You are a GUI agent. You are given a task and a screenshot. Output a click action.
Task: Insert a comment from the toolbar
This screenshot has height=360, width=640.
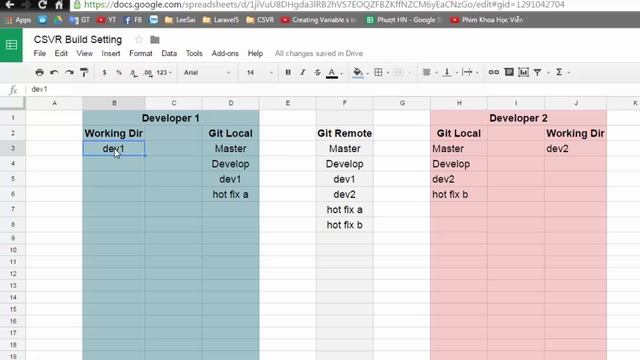(x=509, y=72)
